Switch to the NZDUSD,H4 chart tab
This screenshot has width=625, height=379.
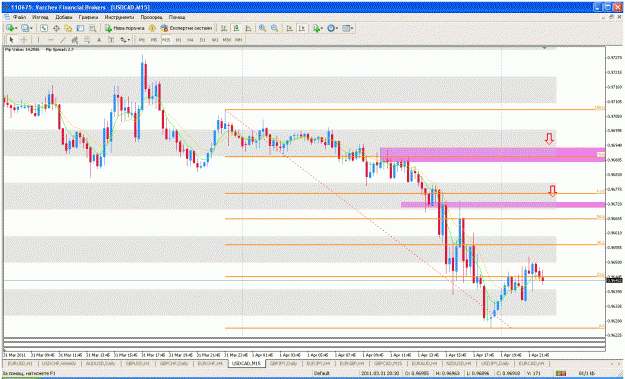[459, 363]
